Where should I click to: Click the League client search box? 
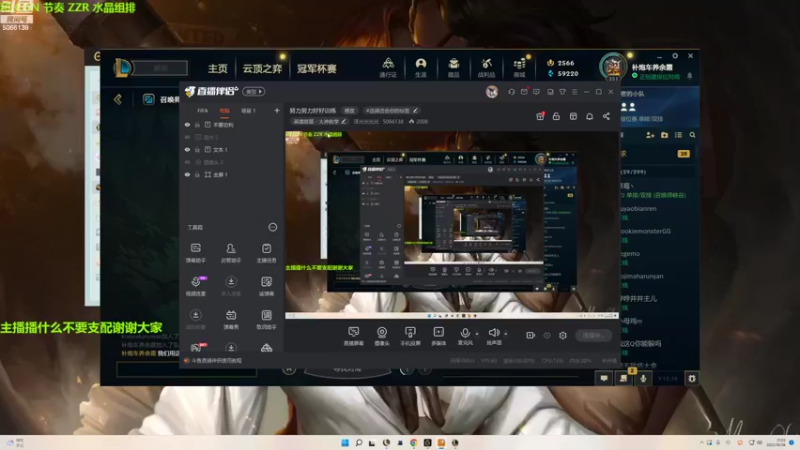(x=160, y=68)
